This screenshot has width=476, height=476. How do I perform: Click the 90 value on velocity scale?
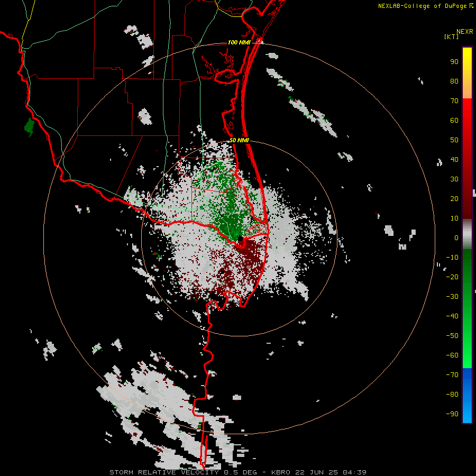454,62
